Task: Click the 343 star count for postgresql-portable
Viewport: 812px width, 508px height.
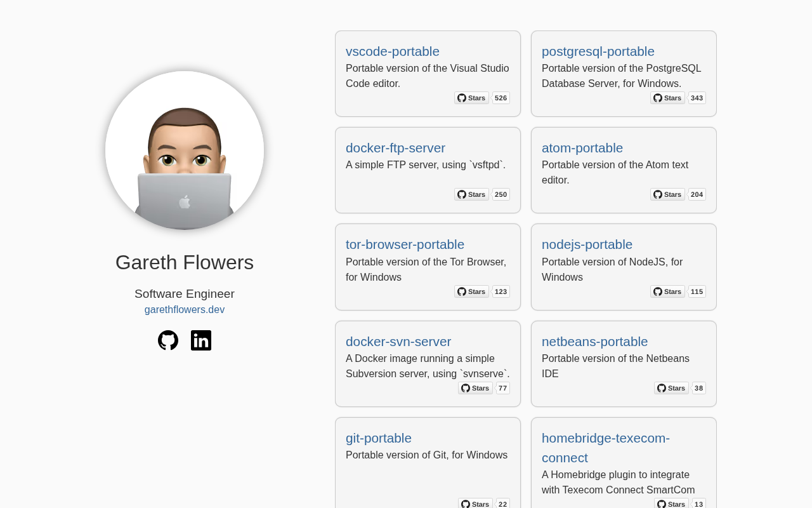Action: pos(697,98)
